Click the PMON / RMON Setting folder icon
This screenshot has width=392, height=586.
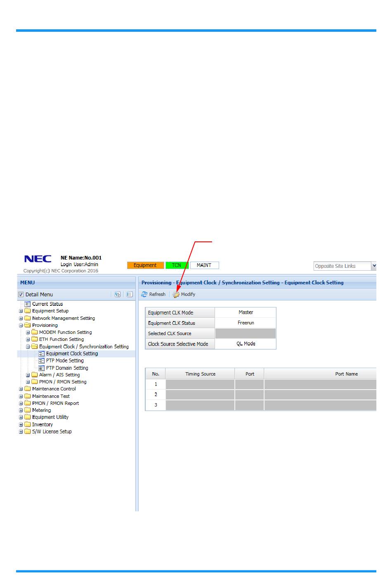35,382
